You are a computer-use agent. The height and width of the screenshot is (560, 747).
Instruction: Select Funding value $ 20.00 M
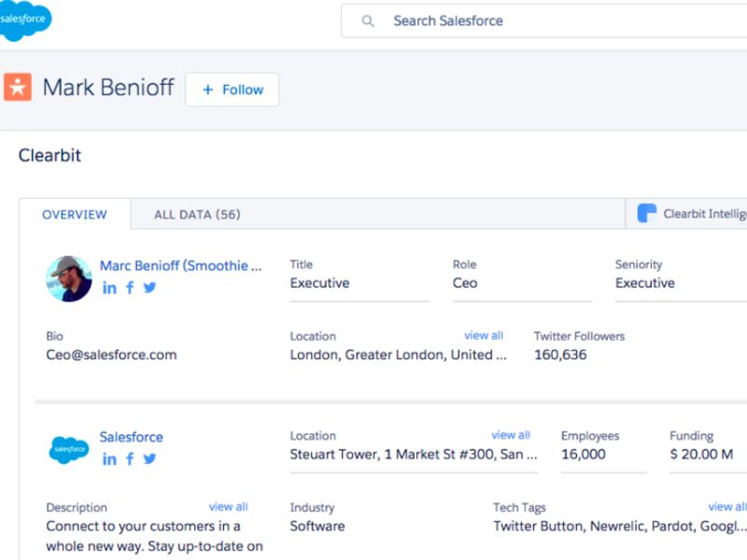coord(701,455)
